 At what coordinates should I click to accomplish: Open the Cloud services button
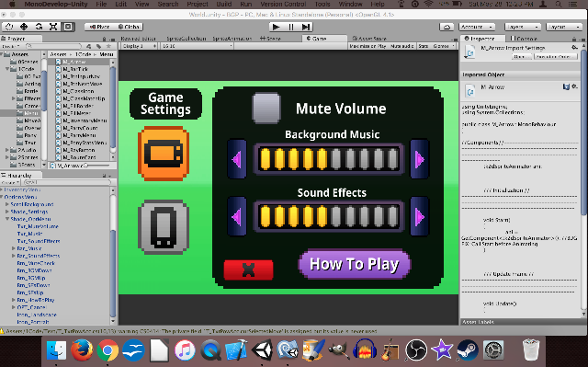tap(447, 27)
